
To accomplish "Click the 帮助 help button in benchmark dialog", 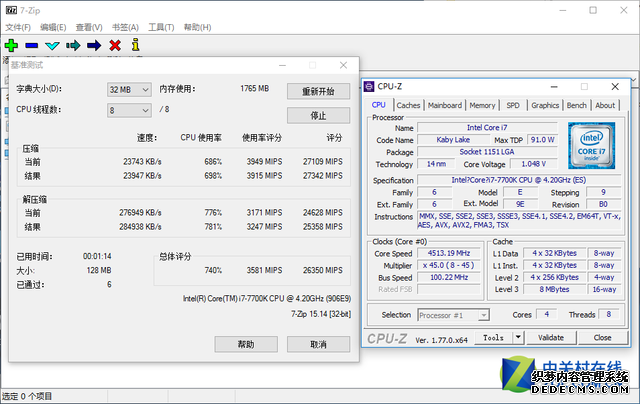I will (246, 344).
